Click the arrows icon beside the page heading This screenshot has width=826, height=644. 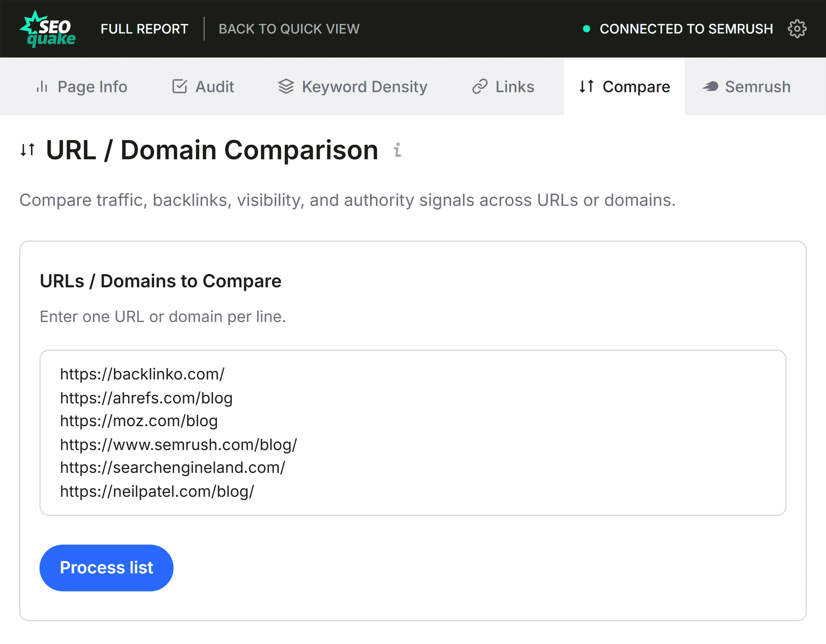tap(28, 150)
